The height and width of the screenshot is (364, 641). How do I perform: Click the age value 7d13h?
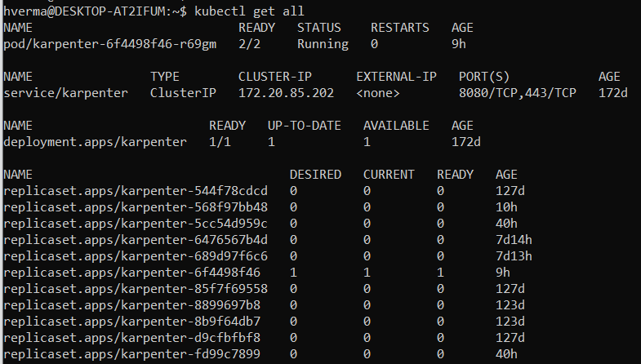(514, 256)
